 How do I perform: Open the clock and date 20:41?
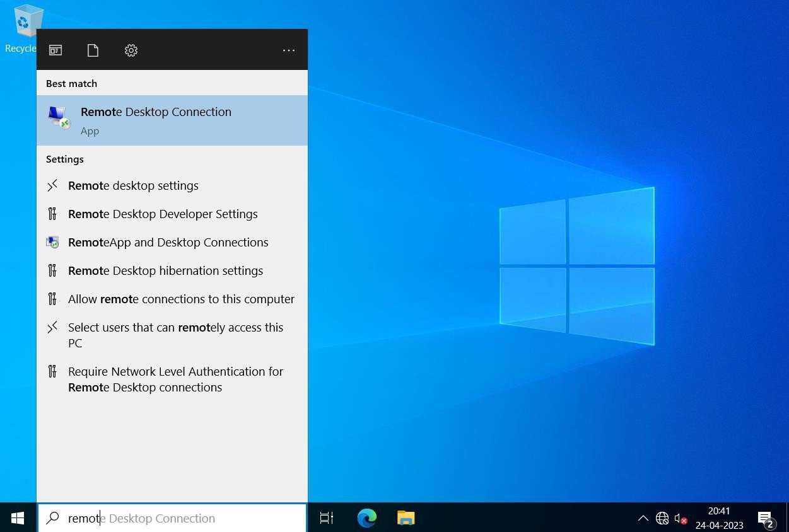tap(719, 518)
